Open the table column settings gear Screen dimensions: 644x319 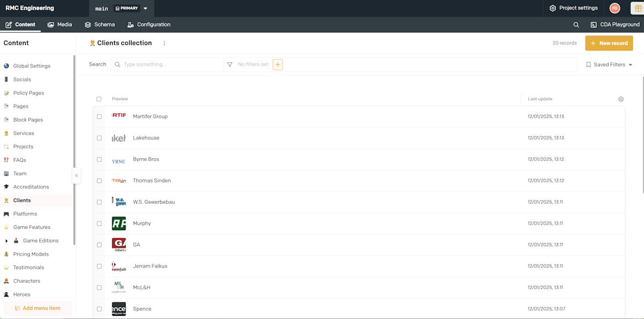[621, 99]
